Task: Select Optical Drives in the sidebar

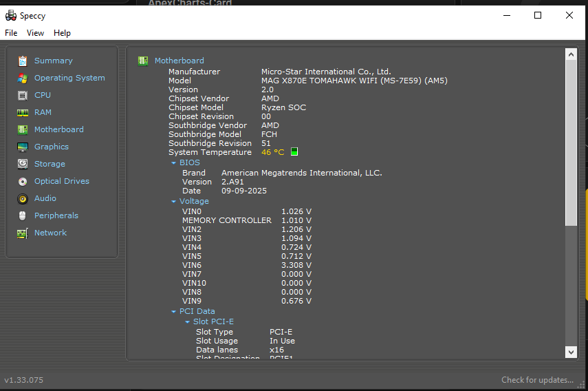Action: click(x=61, y=181)
